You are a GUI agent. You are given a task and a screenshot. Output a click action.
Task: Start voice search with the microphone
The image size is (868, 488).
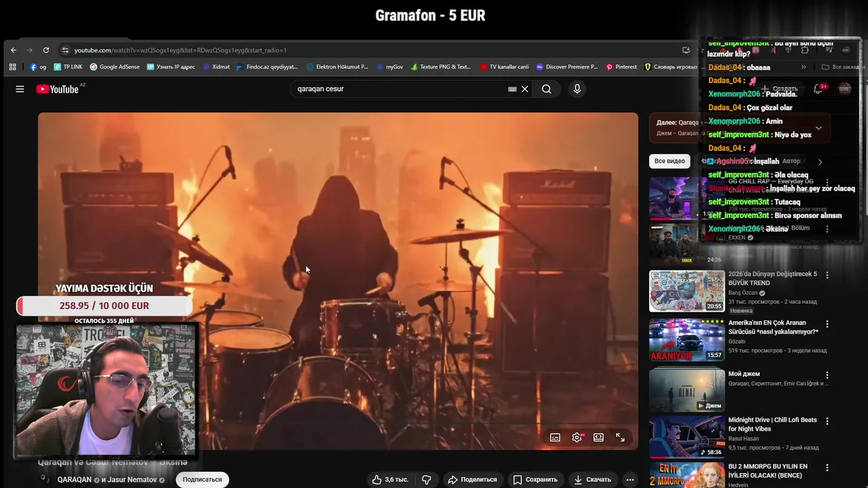point(577,89)
